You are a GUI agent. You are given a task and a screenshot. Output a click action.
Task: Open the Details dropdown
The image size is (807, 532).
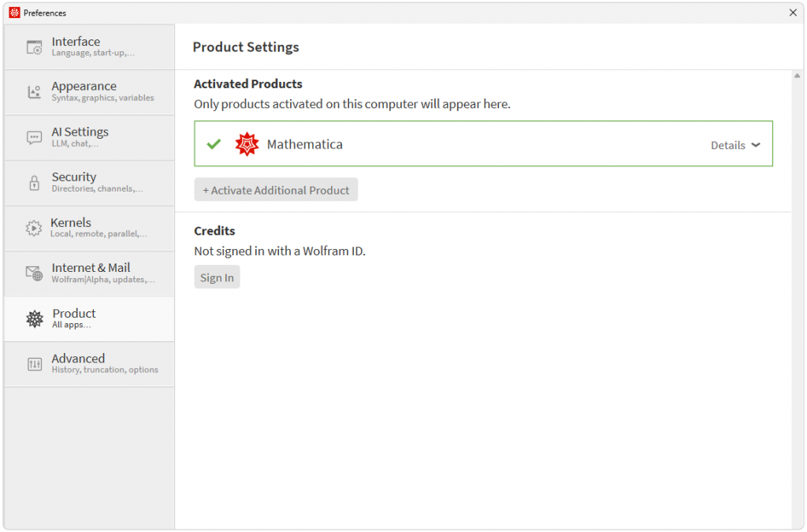(x=734, y=145)
